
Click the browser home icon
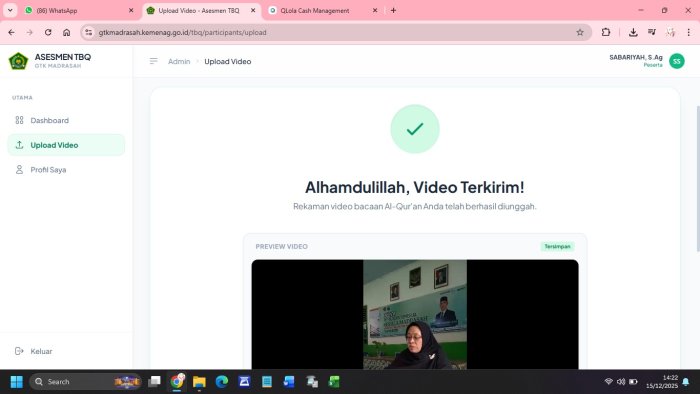coord(67,32)
